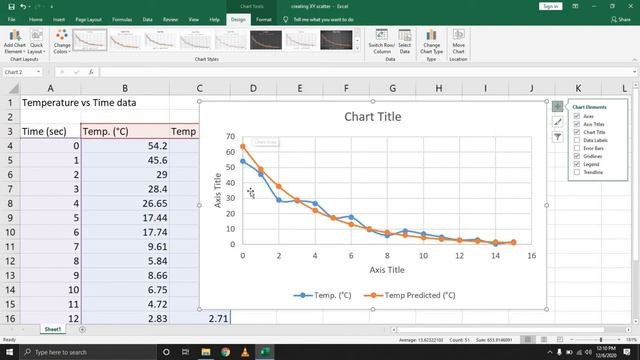Open VLC from taskbar
640x360 pixels.
click(x=245, y=352)
